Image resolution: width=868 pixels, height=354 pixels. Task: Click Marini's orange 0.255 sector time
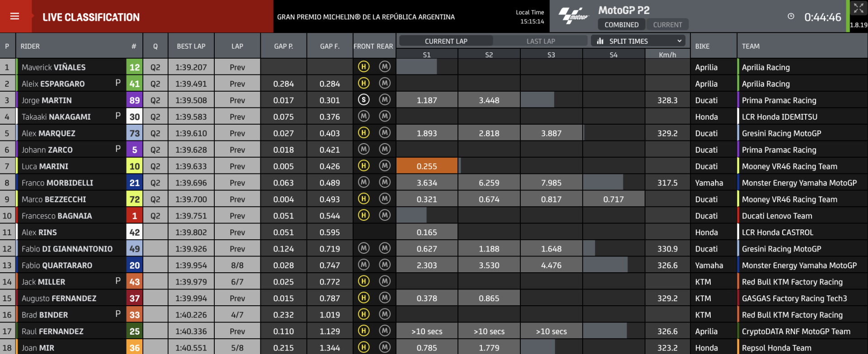click(427, 166)
